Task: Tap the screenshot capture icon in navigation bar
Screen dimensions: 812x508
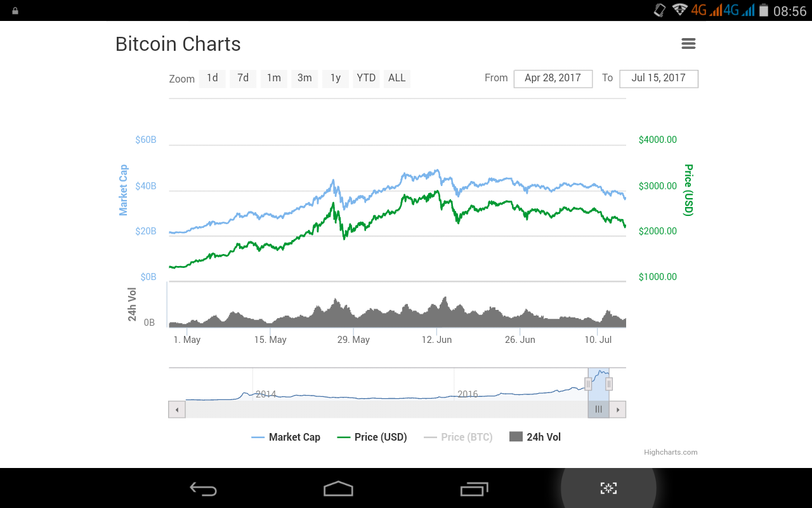Action: [608, 488]
